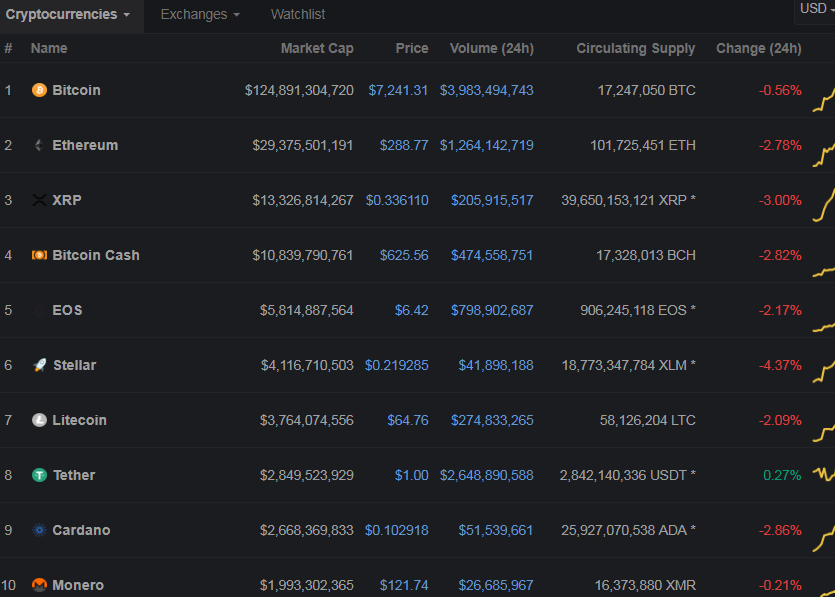Open XRP's price sparkline chart
This screenshot has height=597, width=835.
824,205
